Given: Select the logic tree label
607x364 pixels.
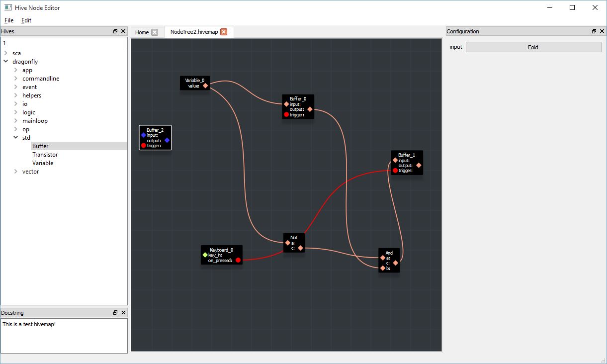Looking at the screenshot, I should pyautogui.click(x=29, y=112).
